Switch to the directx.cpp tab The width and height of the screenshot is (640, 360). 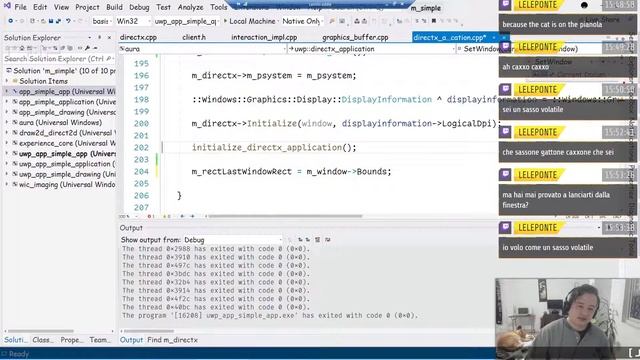tap(138, 37)
